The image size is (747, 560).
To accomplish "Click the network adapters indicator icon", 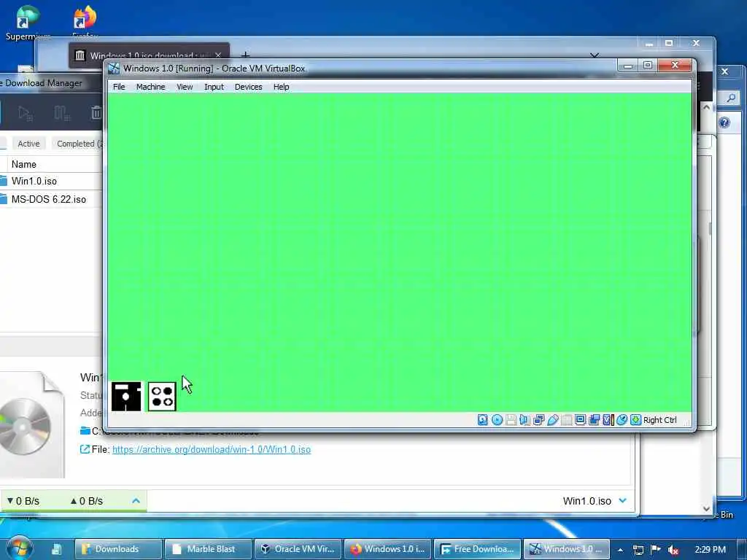I will [539, 419].
